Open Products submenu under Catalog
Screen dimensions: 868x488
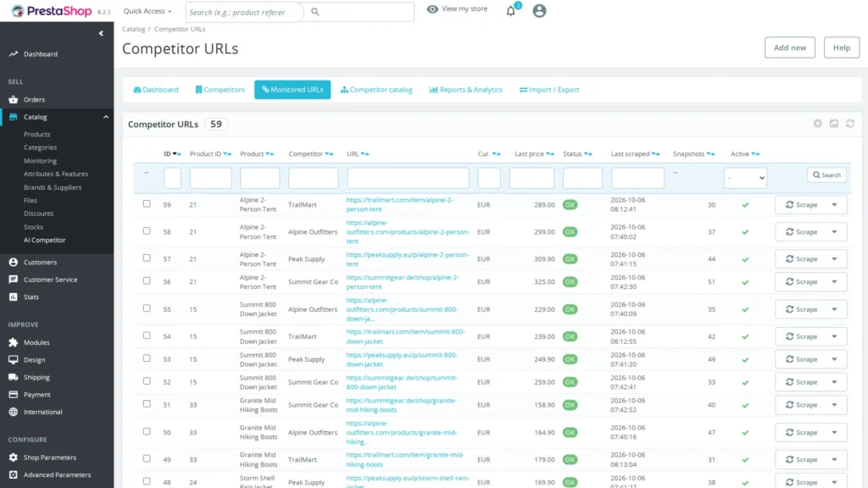pyautogui.click(x=36, y=134)
